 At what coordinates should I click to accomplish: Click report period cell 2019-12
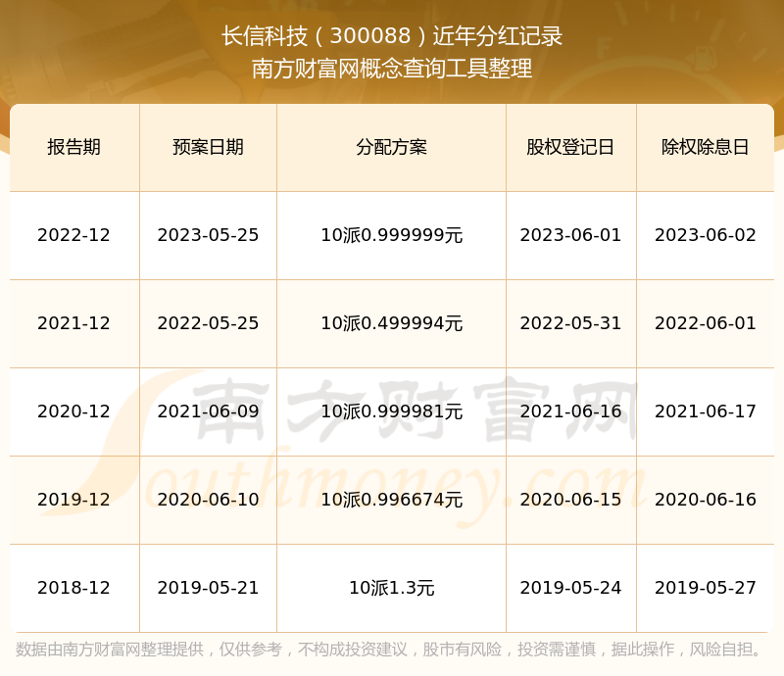pyautogui.click(x=74, y=499)
